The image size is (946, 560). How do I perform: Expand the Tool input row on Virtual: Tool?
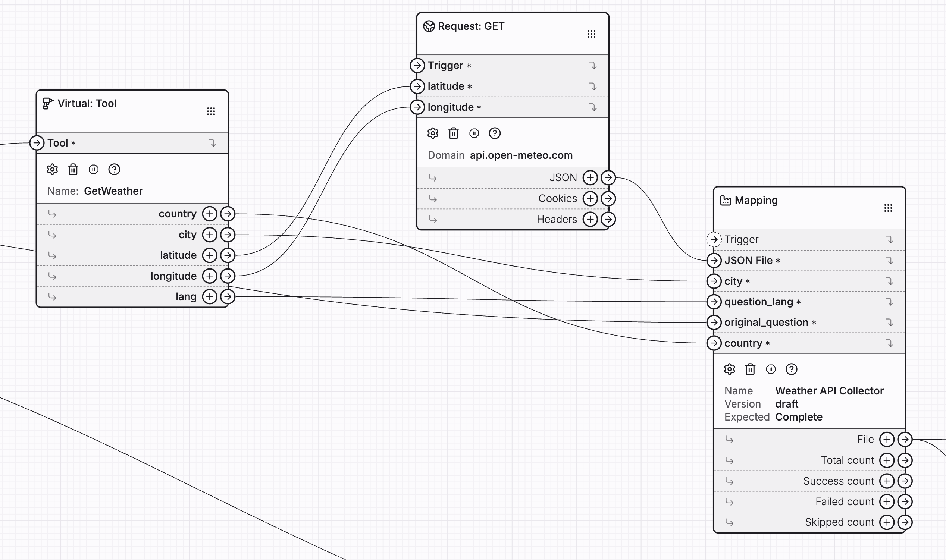213,143
